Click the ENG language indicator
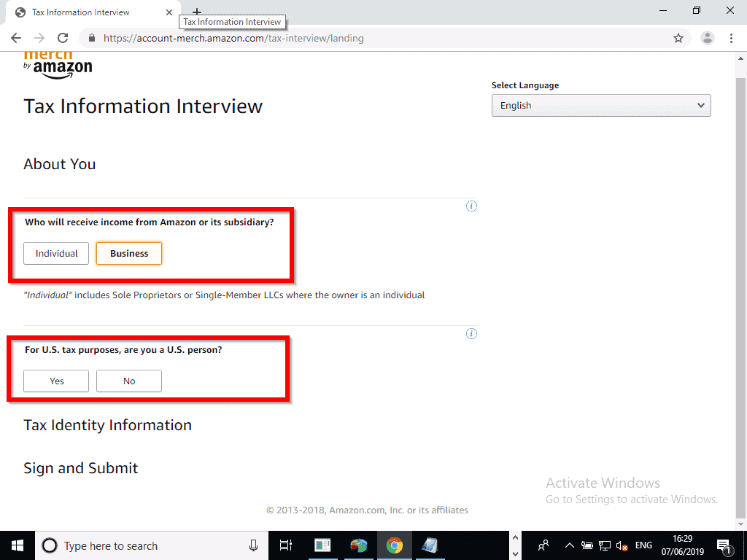 tap(643, 545)
